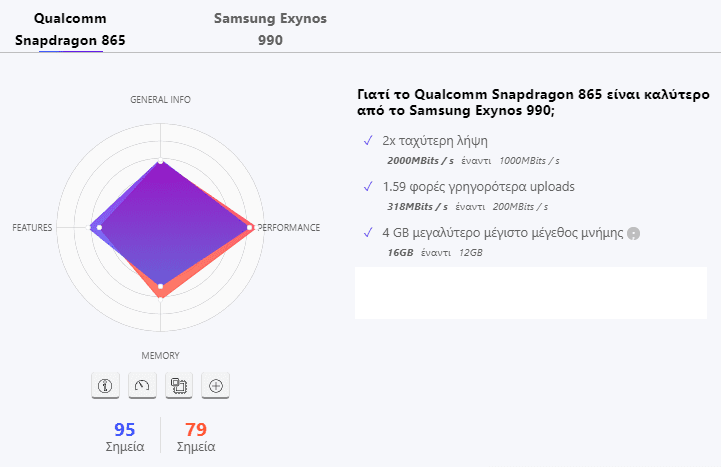Click the GENERAL INFO axis label
721x467 pixels.
point(160,100)
